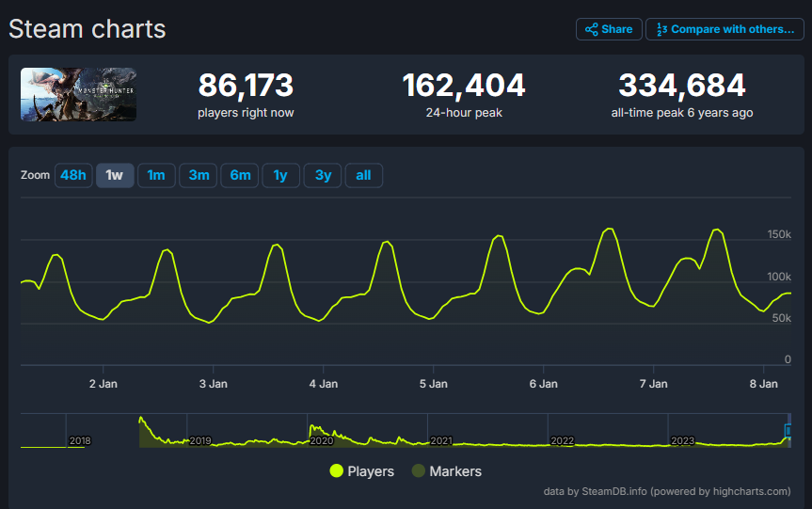Click the all-time peak 6 years ago caption

682,112
